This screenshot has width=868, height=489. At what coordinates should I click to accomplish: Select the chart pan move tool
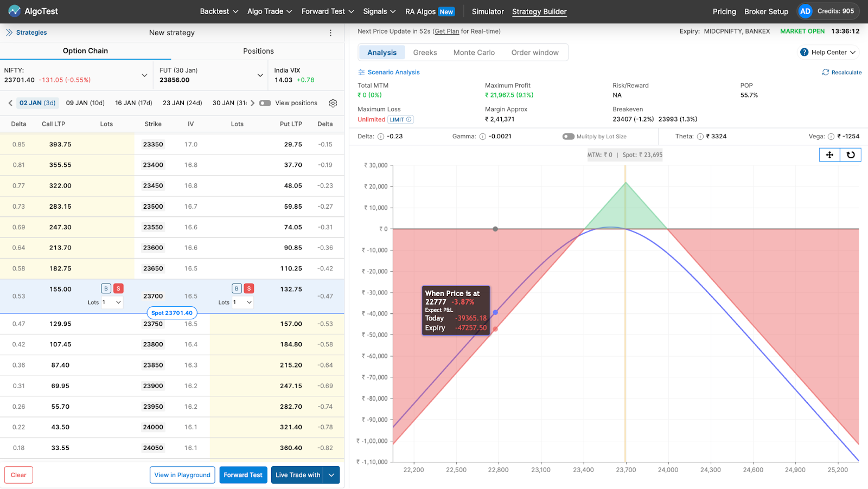point(829,155)
